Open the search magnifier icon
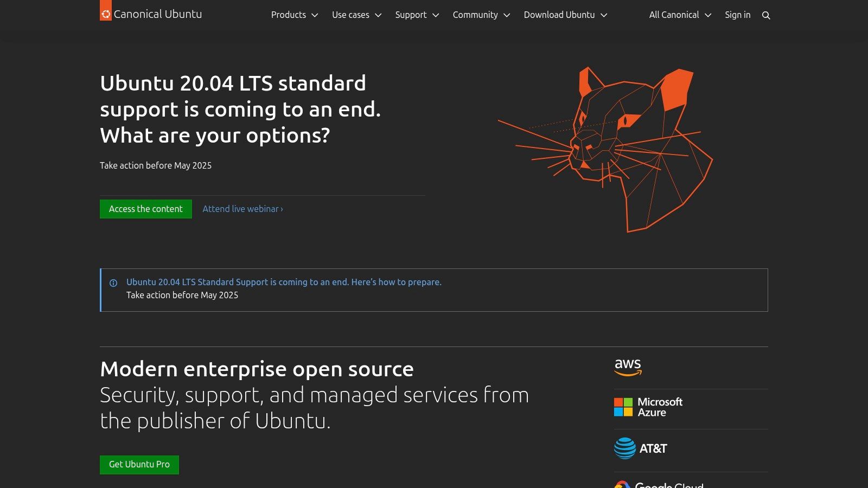Viewport: 868px width, 488px height. 766,15
